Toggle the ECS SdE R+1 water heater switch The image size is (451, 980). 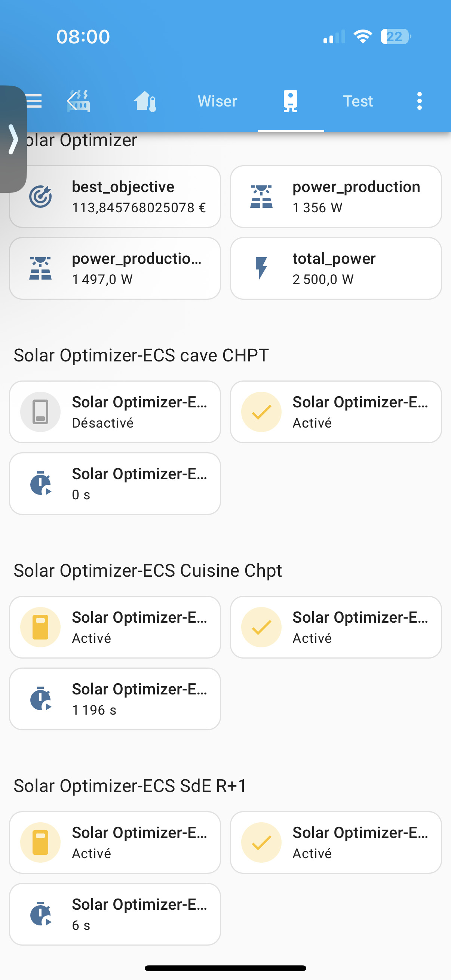point(40,842)
